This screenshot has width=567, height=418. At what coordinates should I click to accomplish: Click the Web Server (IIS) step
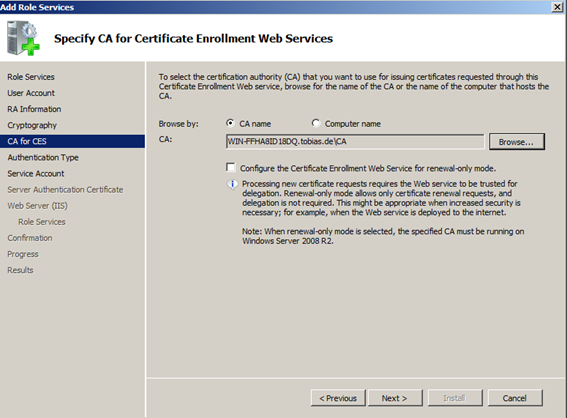38,206
